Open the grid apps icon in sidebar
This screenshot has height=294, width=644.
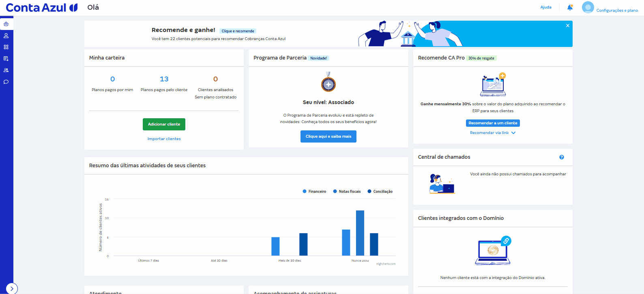click(x=6, y=47)
